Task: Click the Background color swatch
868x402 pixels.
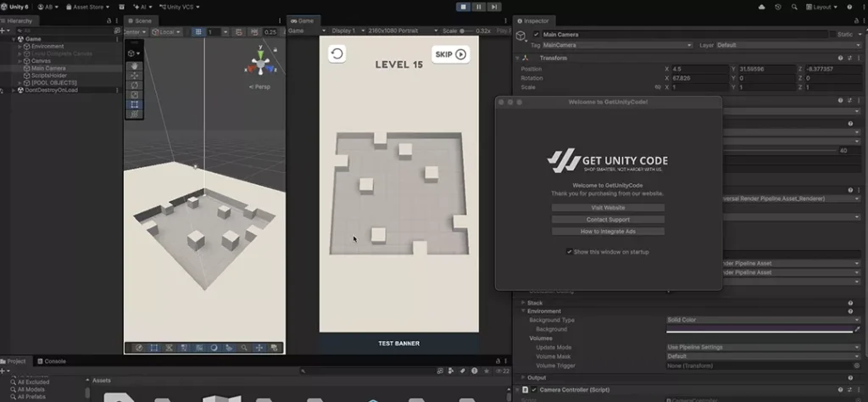Action: pos(759,329)
